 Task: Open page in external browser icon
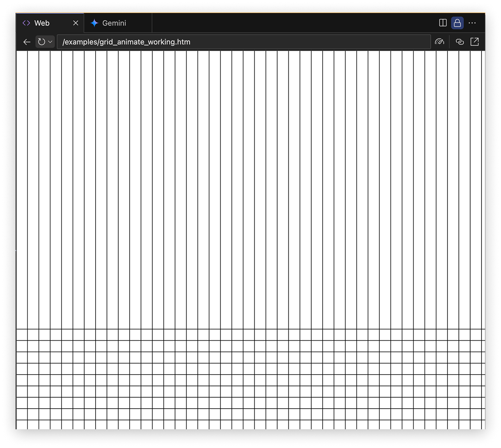(474, 42)
